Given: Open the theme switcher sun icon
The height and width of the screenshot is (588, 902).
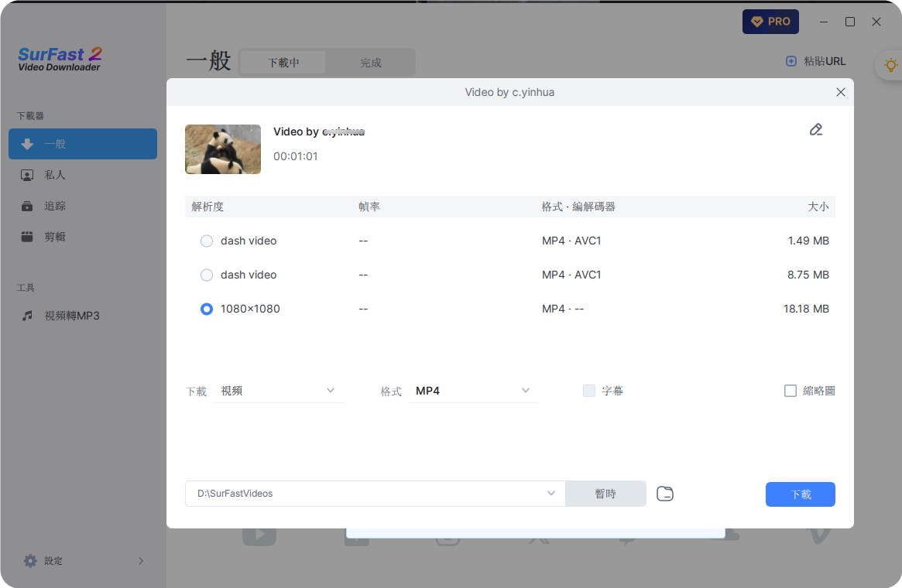Looking at the screenshot, I should (x=890, y=66).
